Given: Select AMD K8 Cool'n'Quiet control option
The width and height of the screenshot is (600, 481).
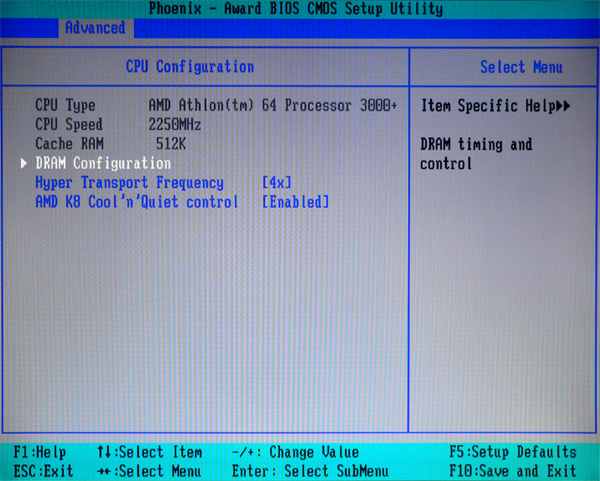Looking at the screenshot, I should [x=137, y=202].
